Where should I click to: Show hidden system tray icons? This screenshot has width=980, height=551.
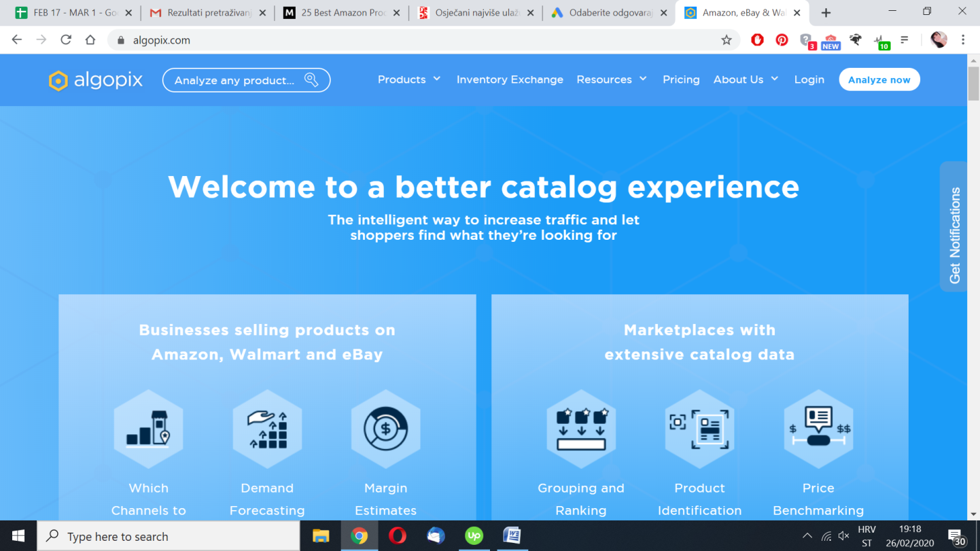(807, 536)
